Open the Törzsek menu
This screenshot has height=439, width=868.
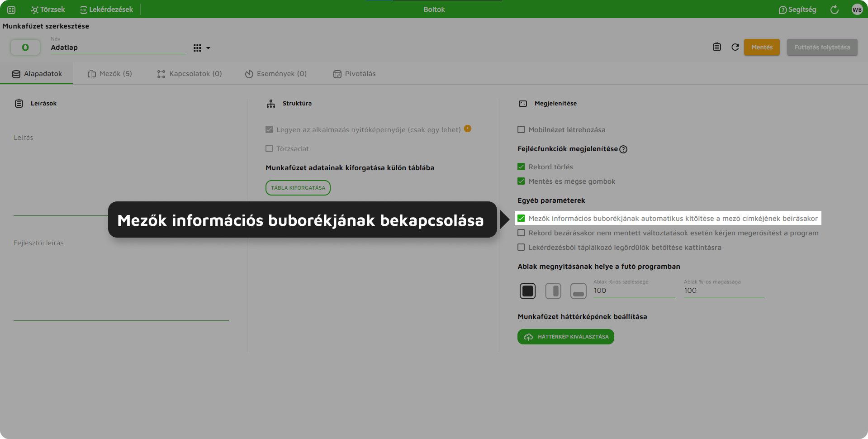(47, 10)
